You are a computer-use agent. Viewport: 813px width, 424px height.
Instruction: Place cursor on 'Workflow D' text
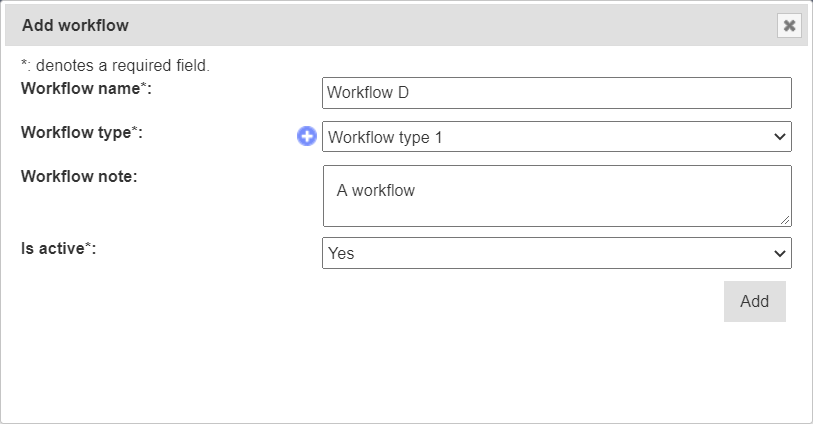coord(368,93)
